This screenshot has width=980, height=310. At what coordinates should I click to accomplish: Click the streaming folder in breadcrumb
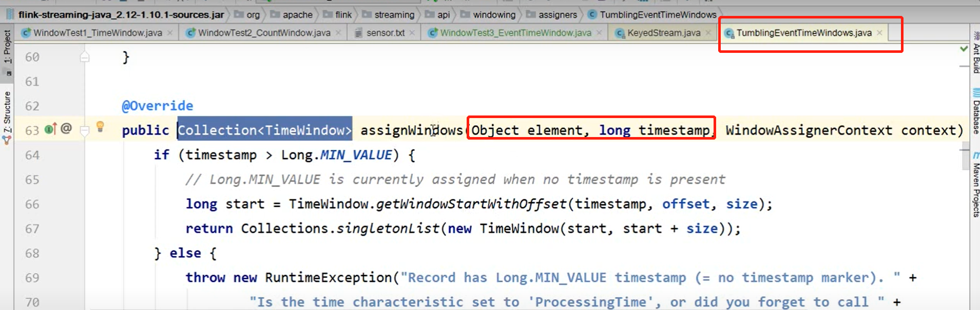point(393,15)
